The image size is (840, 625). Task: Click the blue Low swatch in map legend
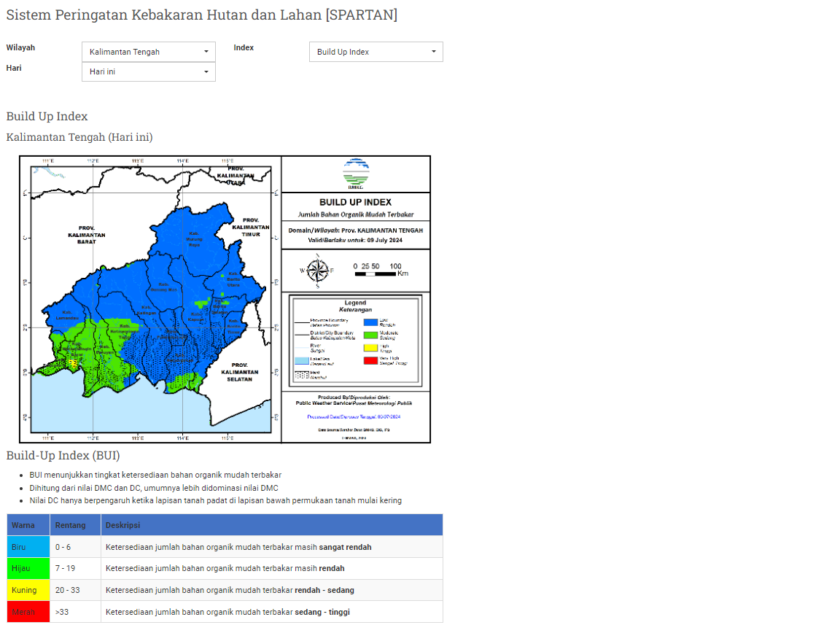click(x=370, y=322)
